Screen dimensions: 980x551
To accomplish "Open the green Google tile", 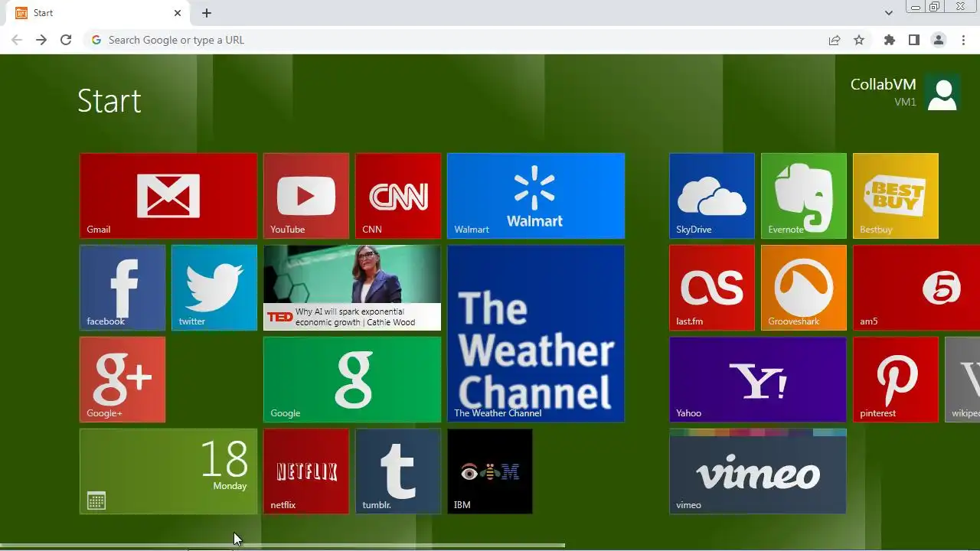I will pos(352,380).
